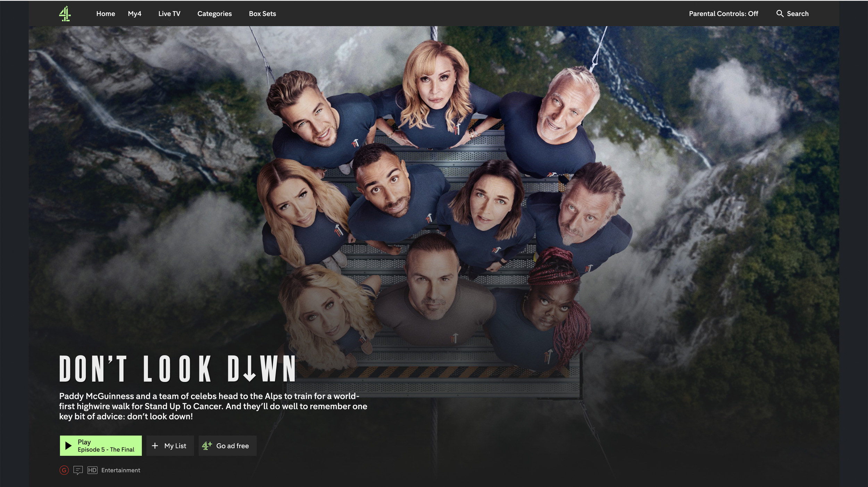This screenshot has height=487, width=868.
Task: Click the Search text label
Action: [798, 14]
